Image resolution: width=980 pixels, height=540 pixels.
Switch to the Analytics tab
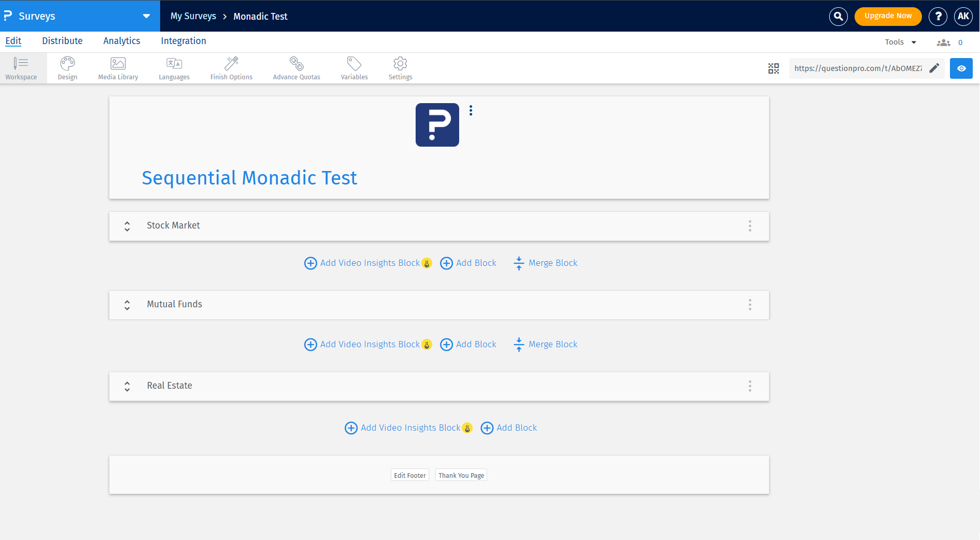coord(121,41)
